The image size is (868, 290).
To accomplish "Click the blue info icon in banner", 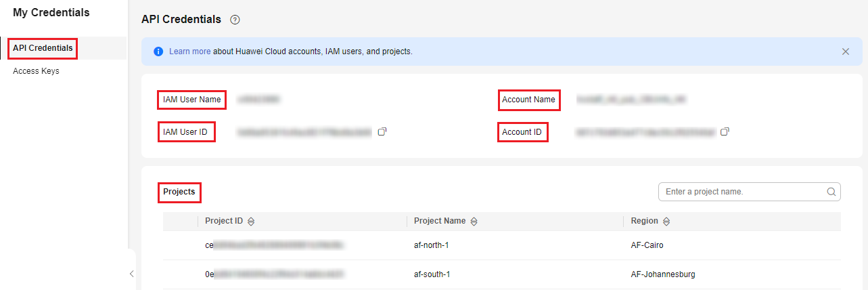I will (158, 51).
